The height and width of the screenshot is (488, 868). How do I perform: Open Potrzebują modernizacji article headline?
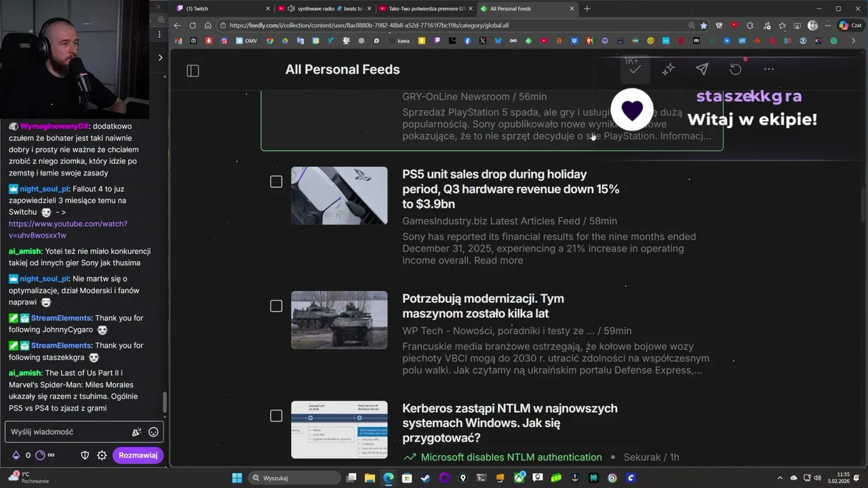(483, 306)
